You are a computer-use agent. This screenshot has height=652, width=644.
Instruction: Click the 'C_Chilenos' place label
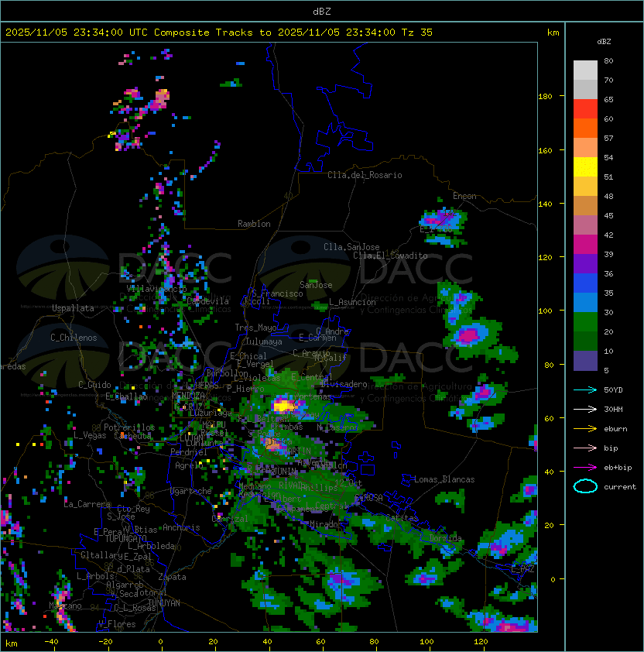[74, 338]
